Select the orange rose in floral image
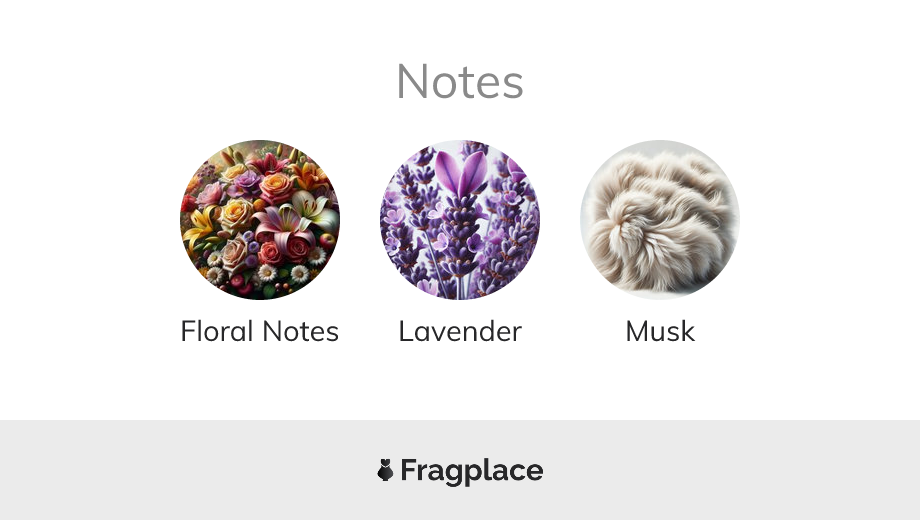This screenshot has height=520, width=920. click(276, 187)
